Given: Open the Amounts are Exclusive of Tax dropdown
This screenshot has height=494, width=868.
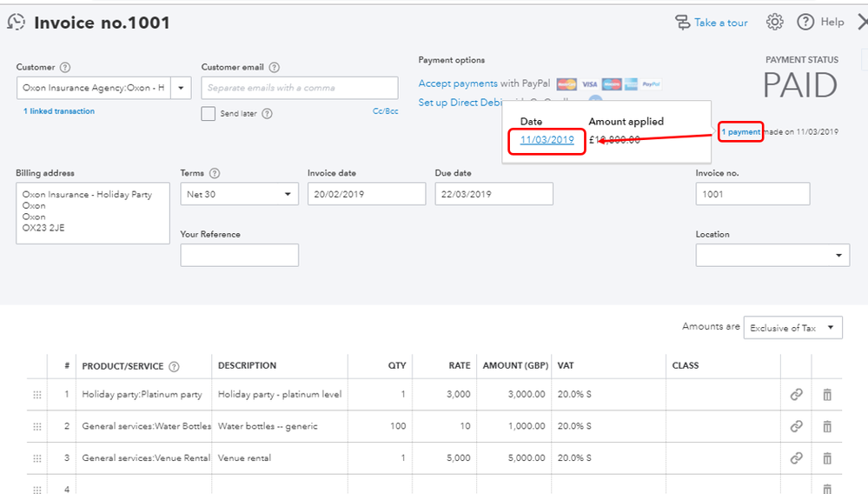Looking at the screenshot, I should (x=792, y=327).
